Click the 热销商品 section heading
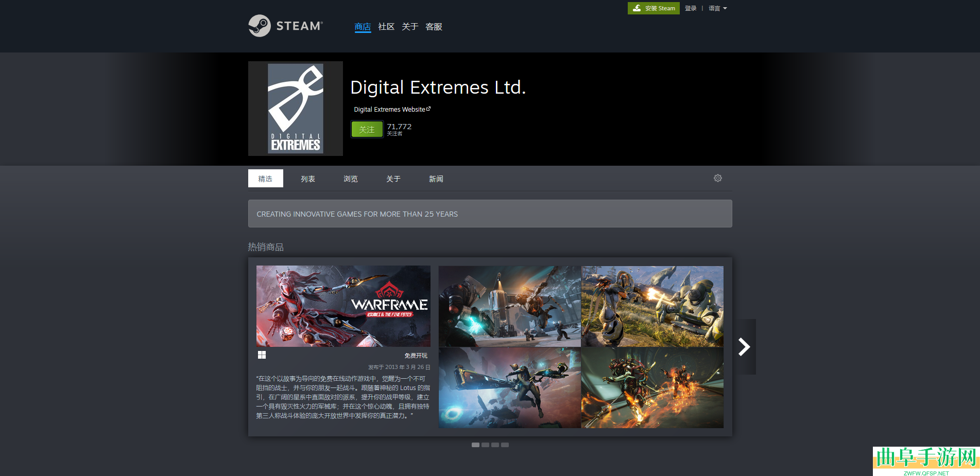 [x=266, y=247]
